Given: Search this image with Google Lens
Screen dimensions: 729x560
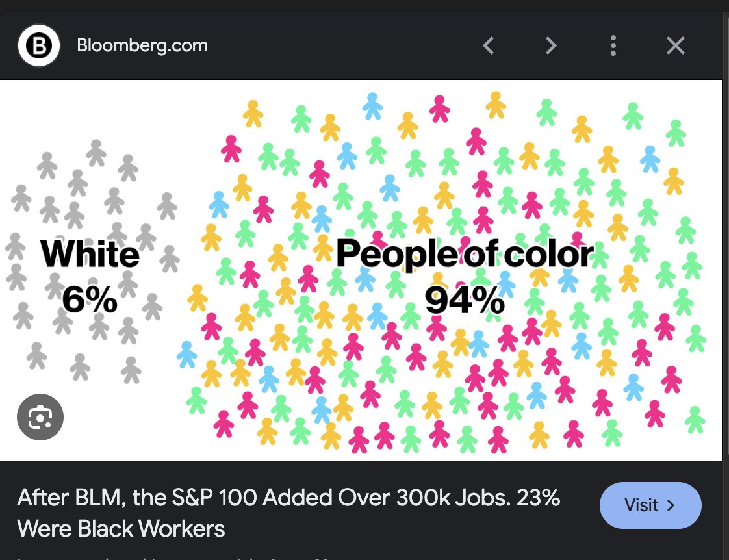Looking at the screenshot, I should [x=40, y=417].
